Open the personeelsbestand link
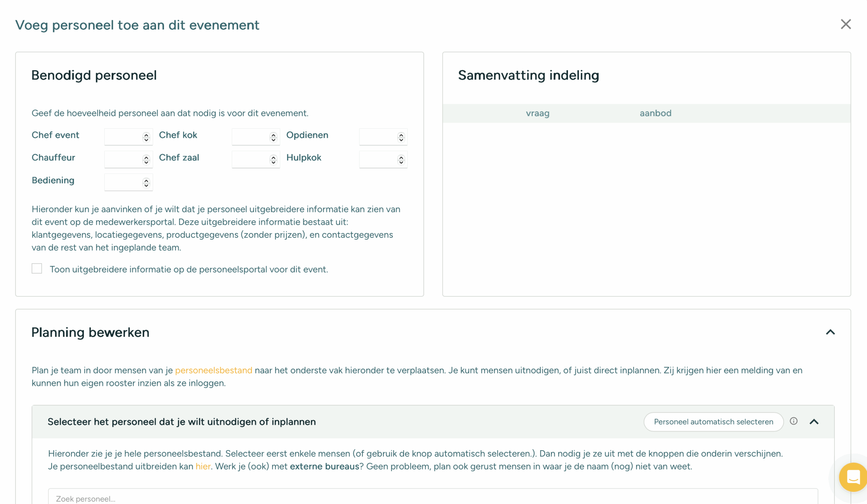 [213, 370]
